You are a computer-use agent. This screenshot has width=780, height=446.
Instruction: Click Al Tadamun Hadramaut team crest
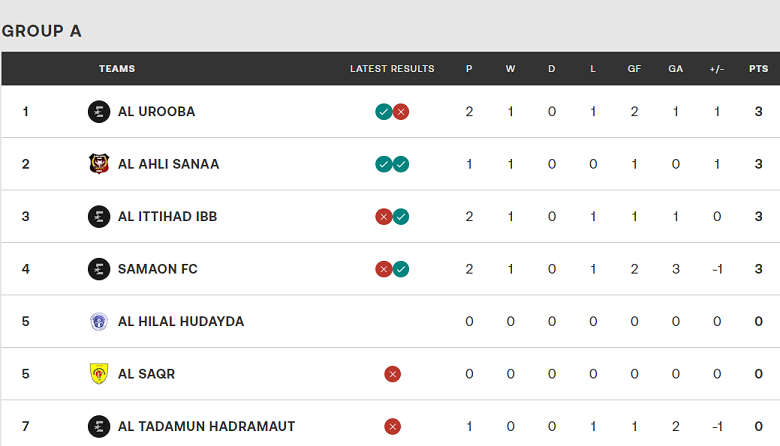pyautogui.click(x=98, y=427)
